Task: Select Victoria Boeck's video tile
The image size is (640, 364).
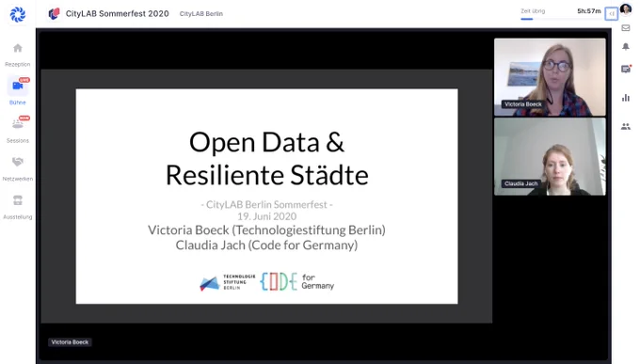Action: [550, 77]
